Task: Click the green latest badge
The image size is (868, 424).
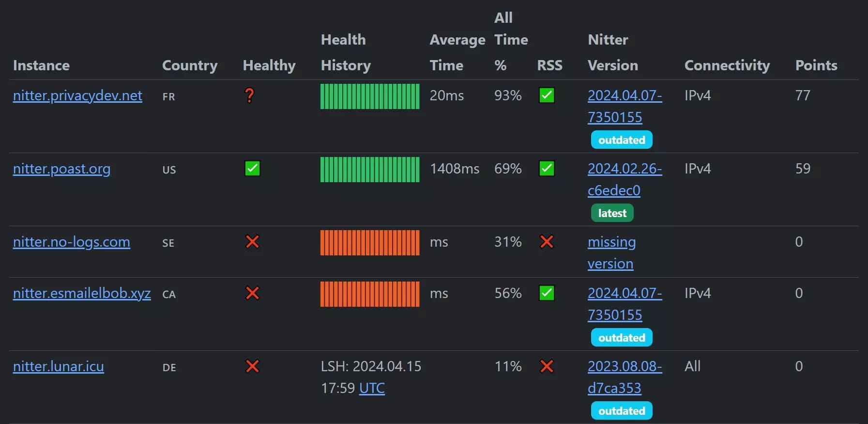Action: (612, 213)
